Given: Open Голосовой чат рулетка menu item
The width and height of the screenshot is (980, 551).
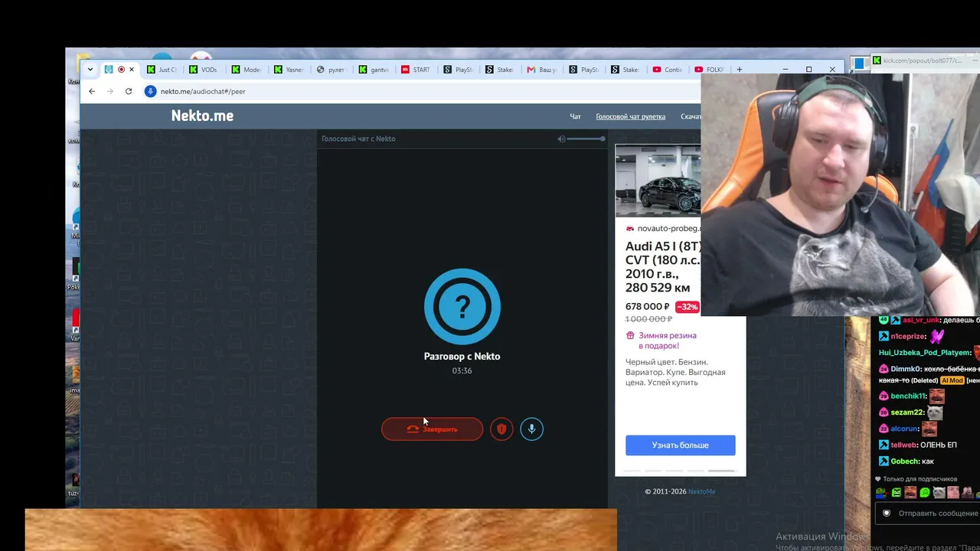Looking at the screenshot, I should pos(630,116).
